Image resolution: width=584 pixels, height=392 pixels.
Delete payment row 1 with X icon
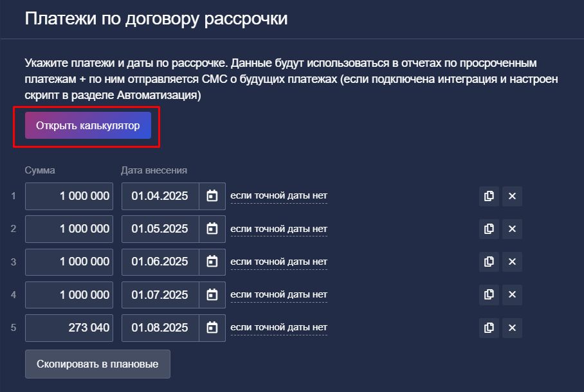pyautogui.click(x=512, y=196)
